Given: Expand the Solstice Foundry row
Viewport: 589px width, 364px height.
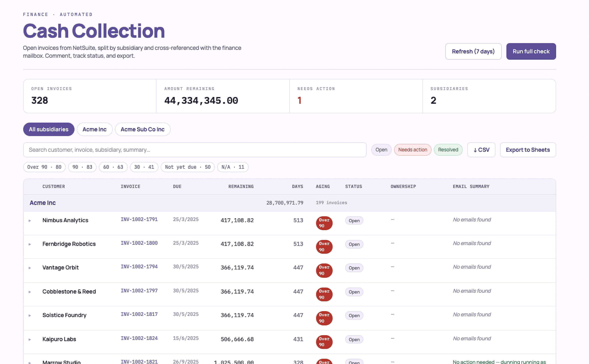Looking at the screenshot, I should 30,315.
